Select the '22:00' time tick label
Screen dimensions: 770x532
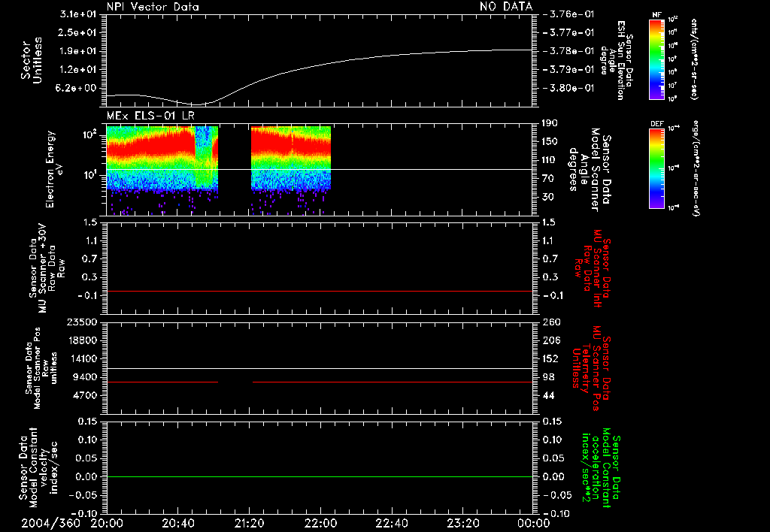click(x=320, y=523)
